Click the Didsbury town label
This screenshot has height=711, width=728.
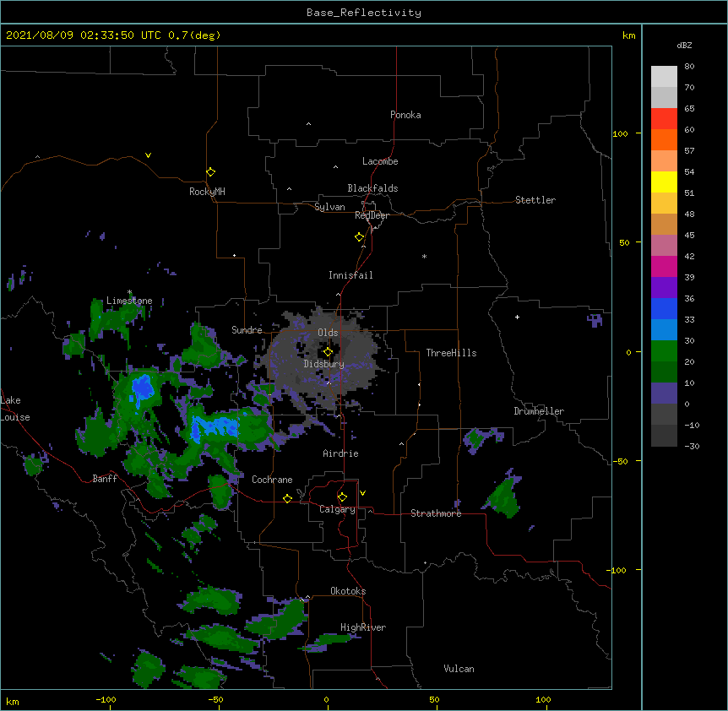coord(324,364)
